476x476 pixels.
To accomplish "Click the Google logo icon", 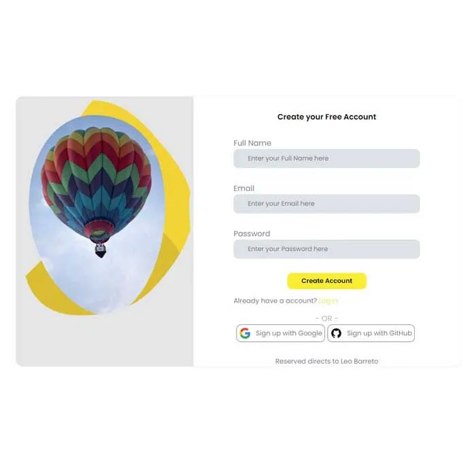I will coord(245,333).
